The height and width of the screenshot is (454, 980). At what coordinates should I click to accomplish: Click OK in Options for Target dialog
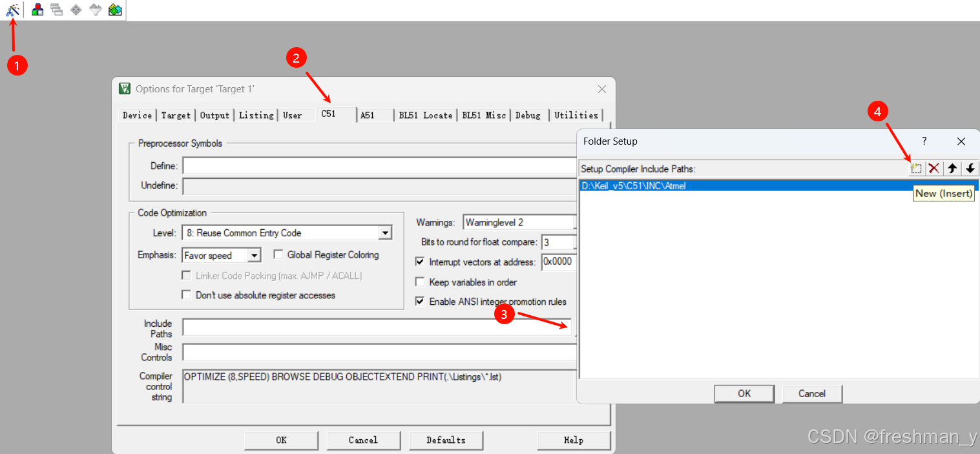click(281, 440)
